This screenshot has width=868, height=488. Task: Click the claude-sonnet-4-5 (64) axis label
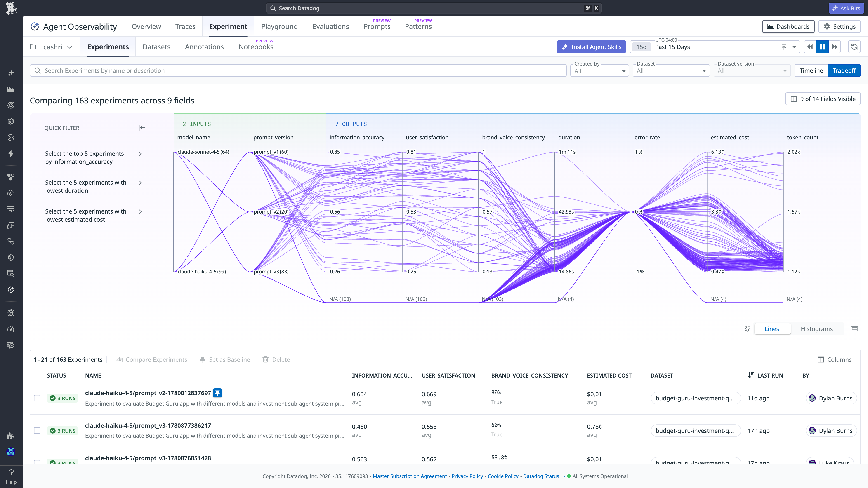[203, 152]
